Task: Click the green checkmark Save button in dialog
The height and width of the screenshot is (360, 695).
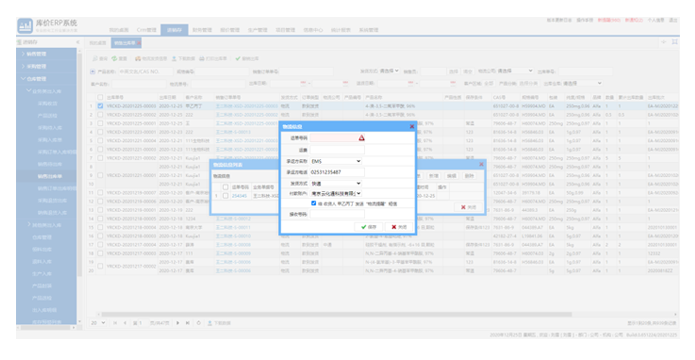Action: (x=368, y=227)
